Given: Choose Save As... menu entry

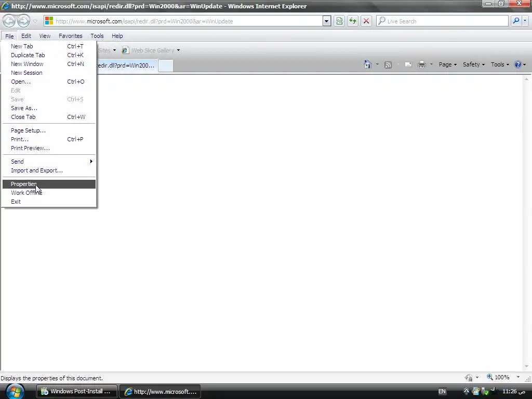Looking at the screenshot, I should [x=49, y=108].
